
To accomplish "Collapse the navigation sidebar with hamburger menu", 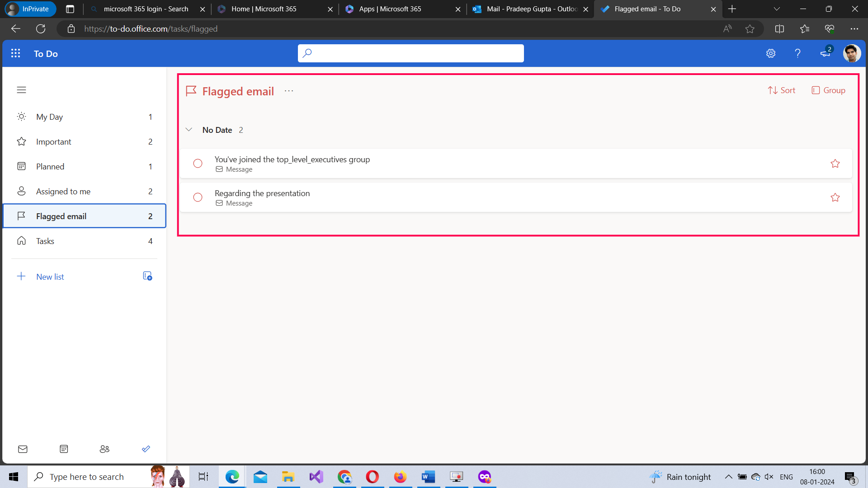I will coord(21,90).
